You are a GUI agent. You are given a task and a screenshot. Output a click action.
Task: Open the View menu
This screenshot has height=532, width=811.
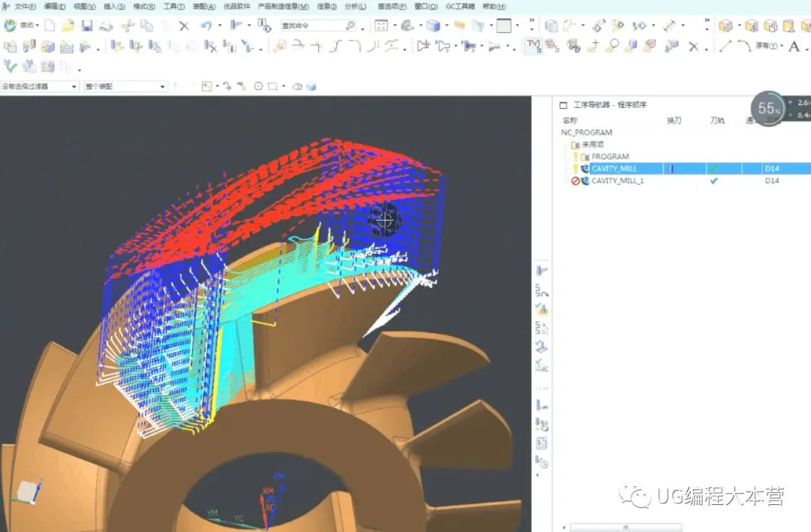click(x=84, y=7)
